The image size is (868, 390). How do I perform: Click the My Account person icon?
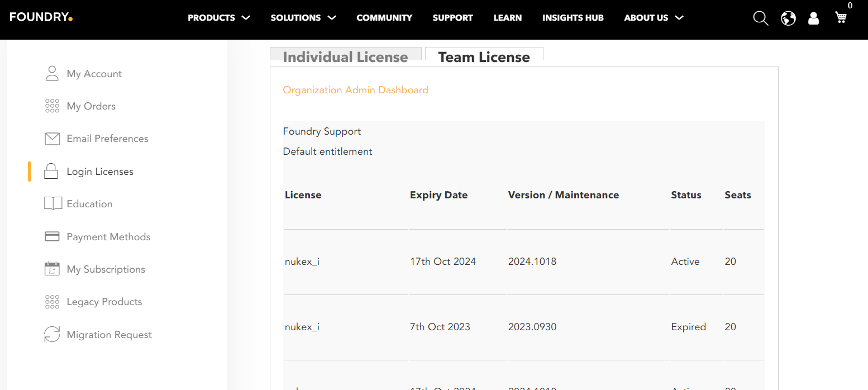[52, 73]
